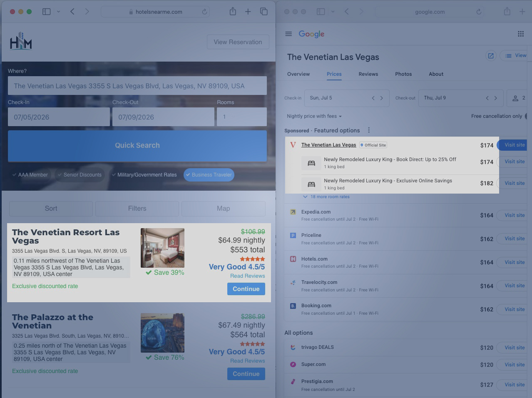The height and width of the screenshot is (398, 532).
Task: Read Reviews for The Venetian Resort
Action: [x=248, y=276]
